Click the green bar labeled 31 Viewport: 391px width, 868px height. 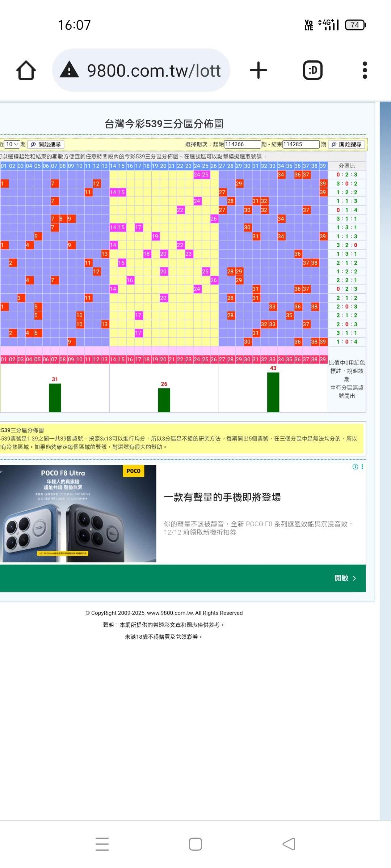(55, 398)
